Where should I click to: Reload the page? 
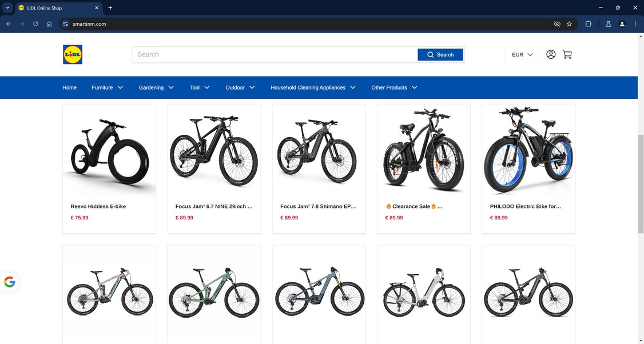pyautogui.click(x=35, y=24)
